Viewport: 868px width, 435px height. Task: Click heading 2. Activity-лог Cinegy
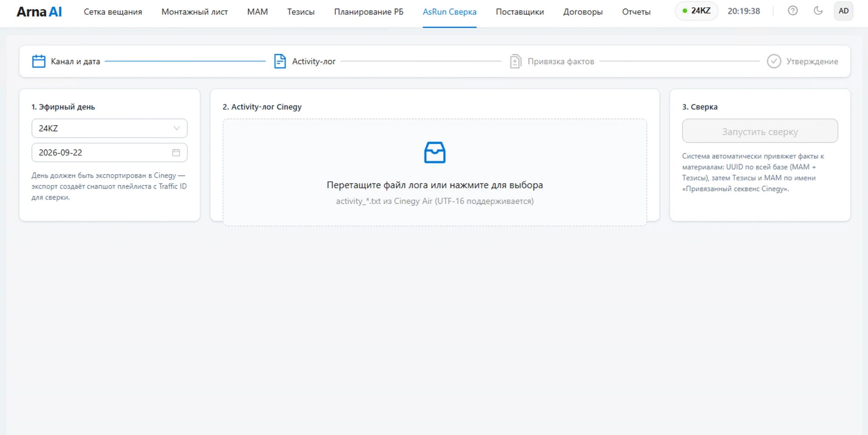(262, 107)
